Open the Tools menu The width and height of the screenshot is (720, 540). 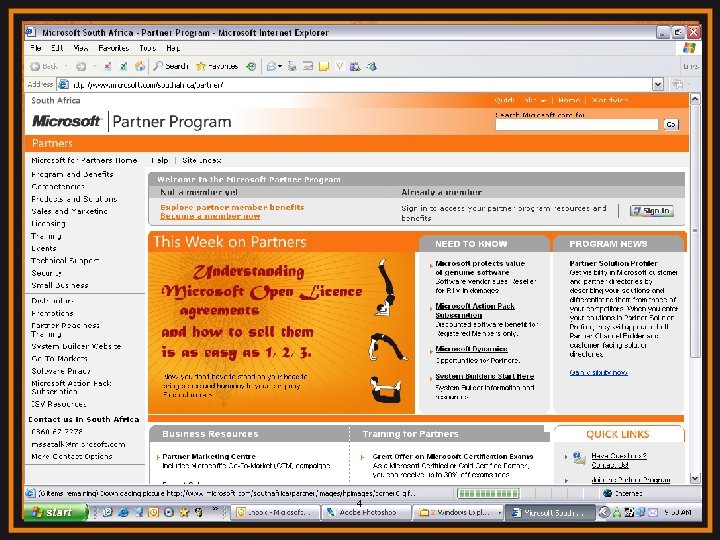coord(147,48)
